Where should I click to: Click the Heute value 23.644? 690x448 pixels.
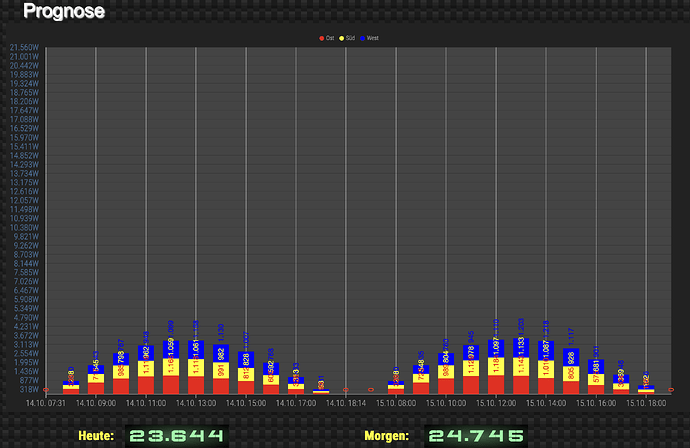[176, 436]
